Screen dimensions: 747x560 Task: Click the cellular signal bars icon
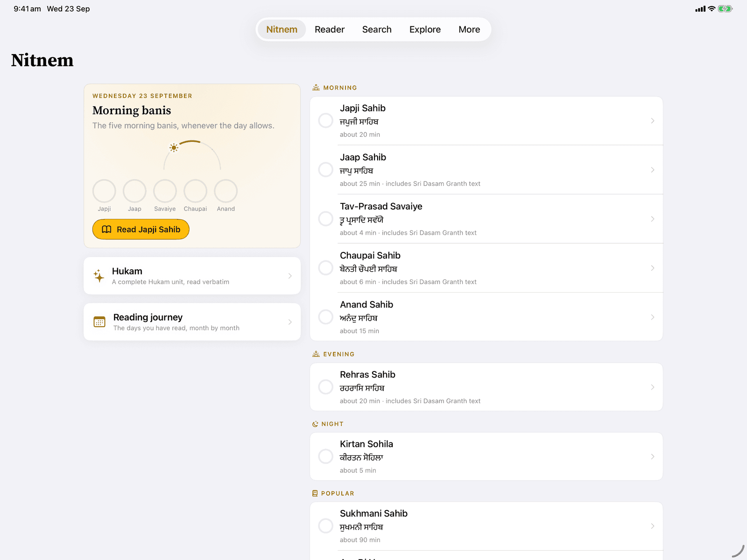click(x=700, y=9)
